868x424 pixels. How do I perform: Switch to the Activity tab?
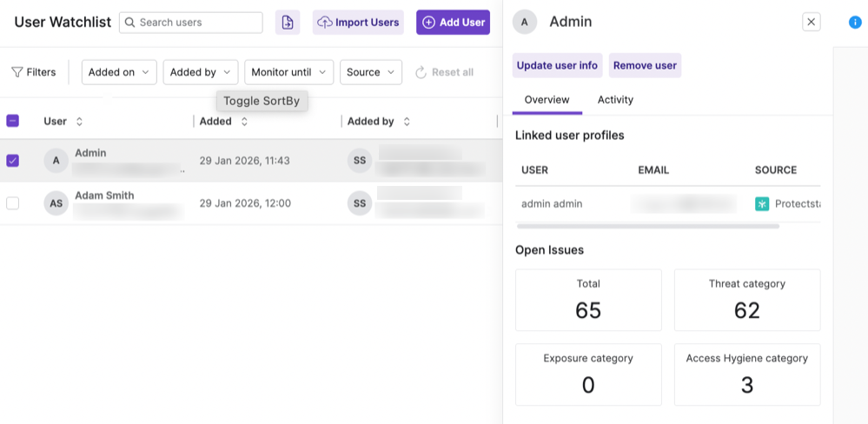[615, 100]
